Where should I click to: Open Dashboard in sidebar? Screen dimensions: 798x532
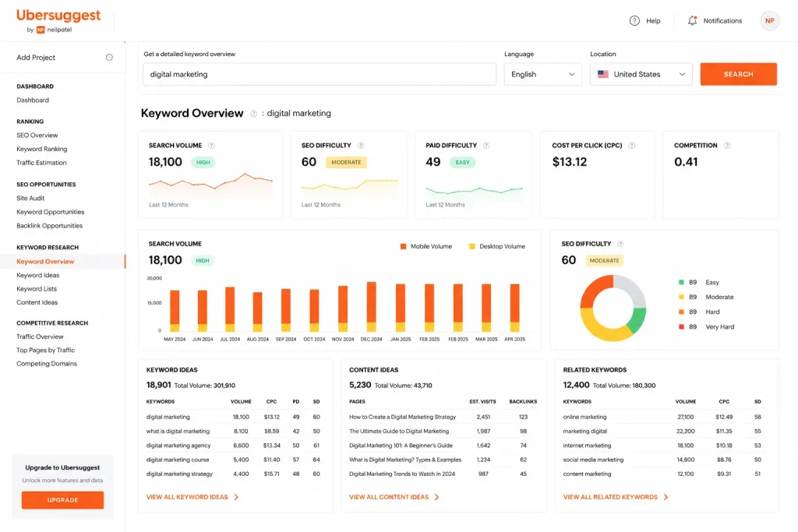(x=33, y=100)
